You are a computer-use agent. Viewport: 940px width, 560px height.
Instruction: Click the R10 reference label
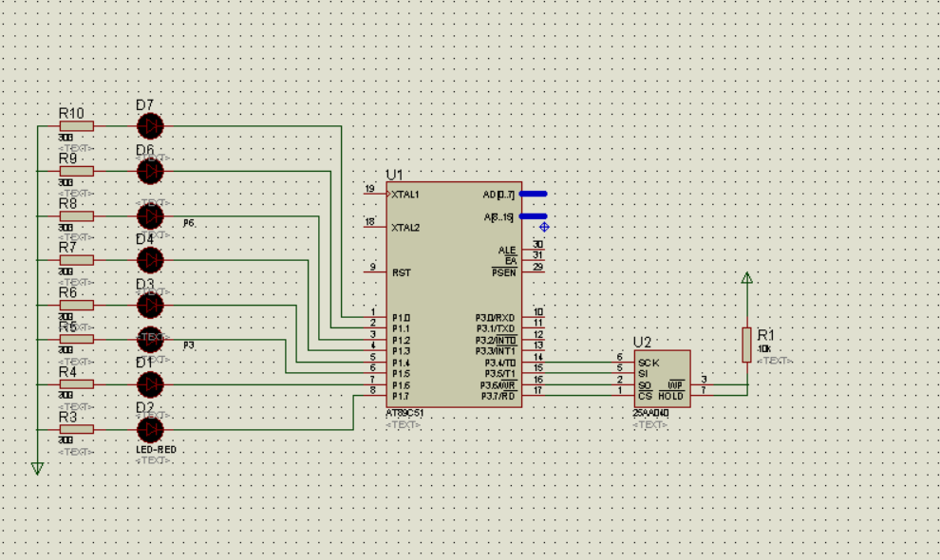(71, 113)
